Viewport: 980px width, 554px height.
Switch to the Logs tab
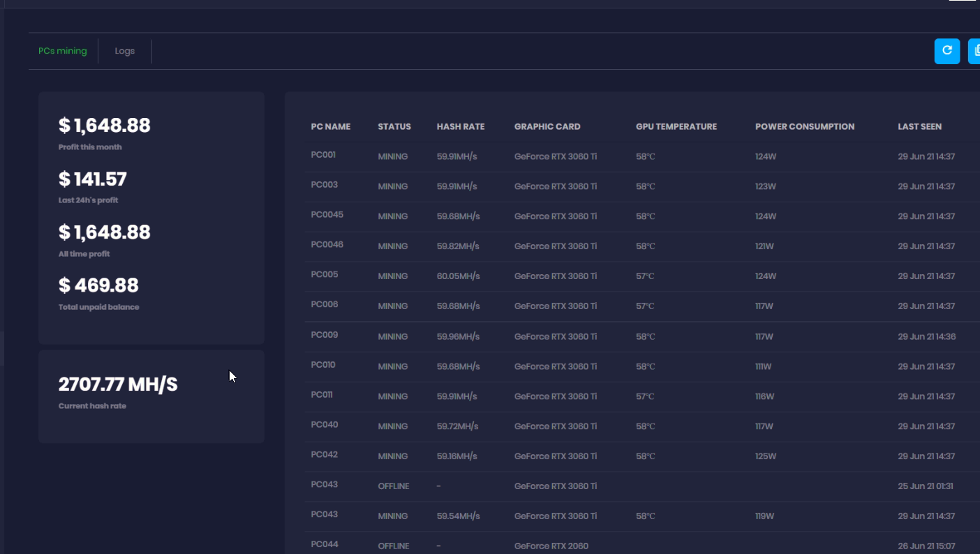125,51
